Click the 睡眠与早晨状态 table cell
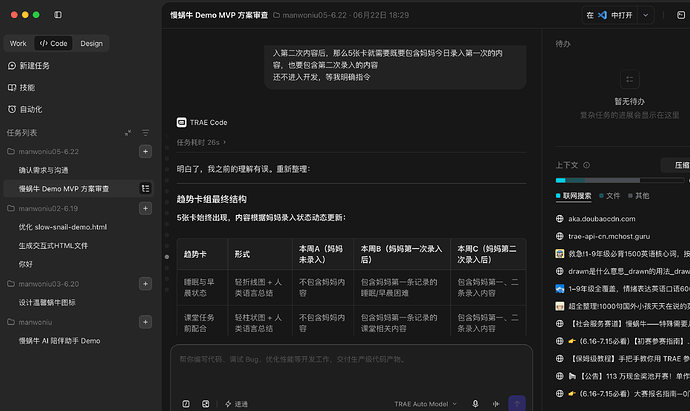Screen dimensions: 690x411 click(202, 287)
